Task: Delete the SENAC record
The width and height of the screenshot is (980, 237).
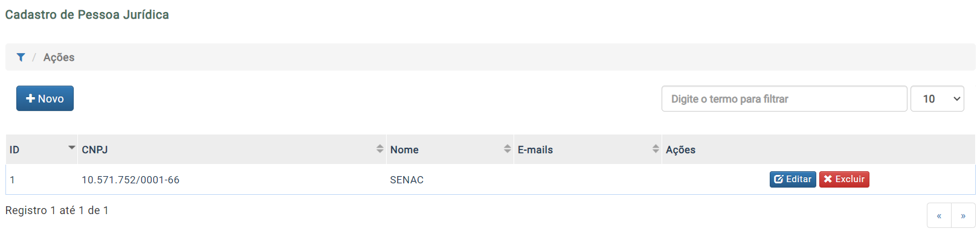Action: pyautogui.click(x=844, y=179)
